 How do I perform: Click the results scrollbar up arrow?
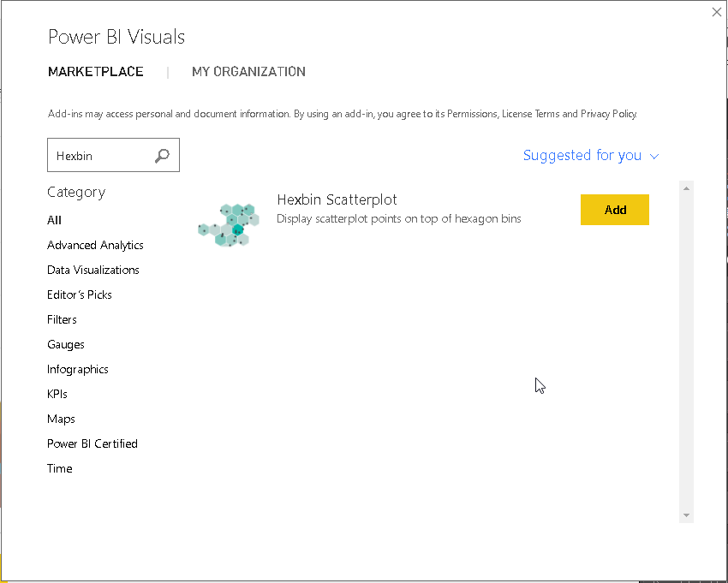point(686,188)
